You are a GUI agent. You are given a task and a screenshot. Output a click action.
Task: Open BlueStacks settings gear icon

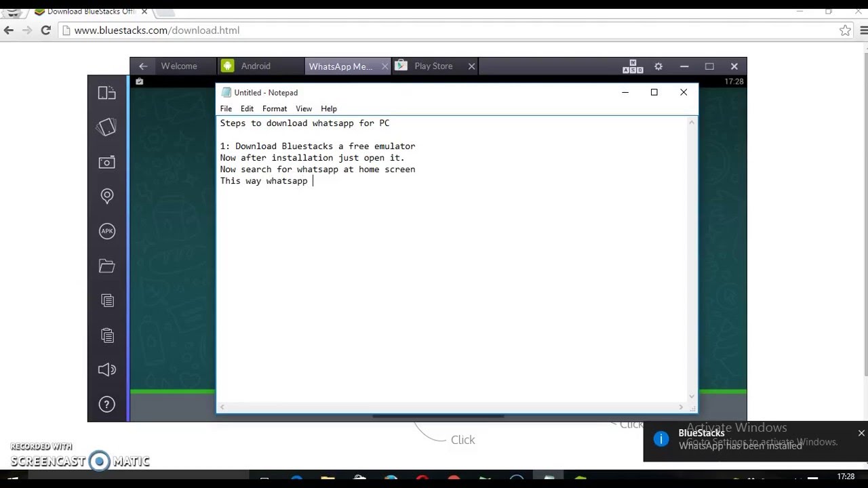[658, 66]
